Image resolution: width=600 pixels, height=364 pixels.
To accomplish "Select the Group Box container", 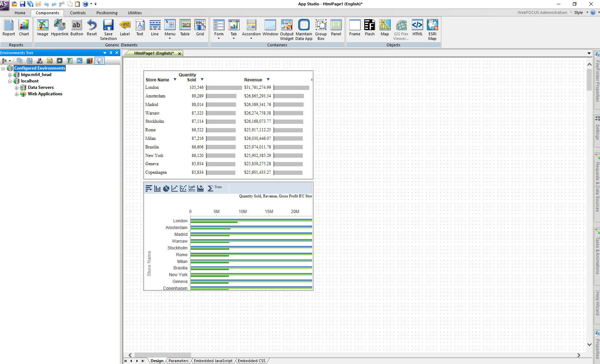I will [x=321, y=29].
